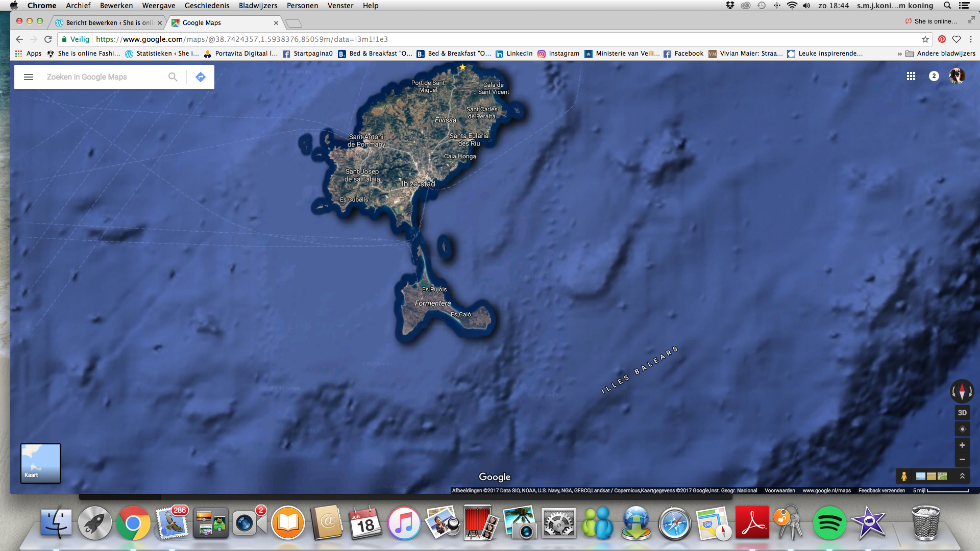Open the Google Maps hamburger menu
Image resolution: width=980 pixels, height=551 pixels.
tap(29, 77)
